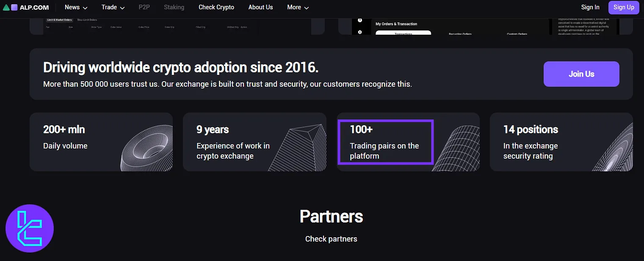Select P2P in the navigation bar

[x=144, y=7]
